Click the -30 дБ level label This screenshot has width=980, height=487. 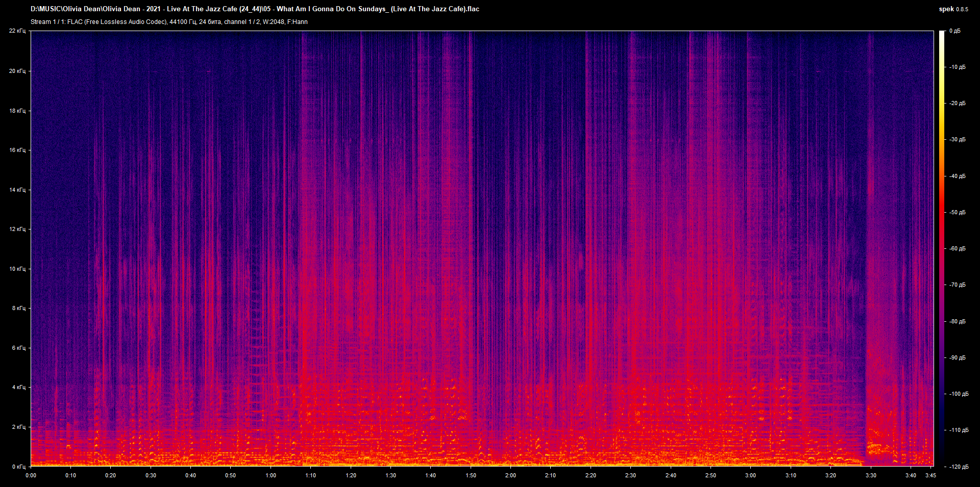(x=957, y=140)
